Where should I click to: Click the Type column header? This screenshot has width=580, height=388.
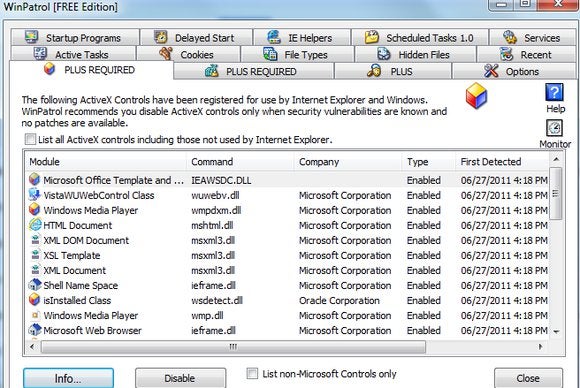pyautogui.click(x=429, y=162)
